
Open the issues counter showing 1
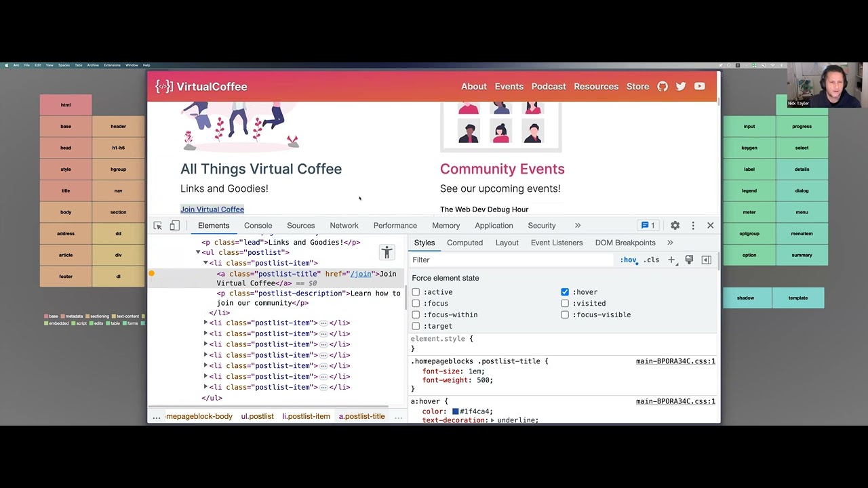(648, 226)
